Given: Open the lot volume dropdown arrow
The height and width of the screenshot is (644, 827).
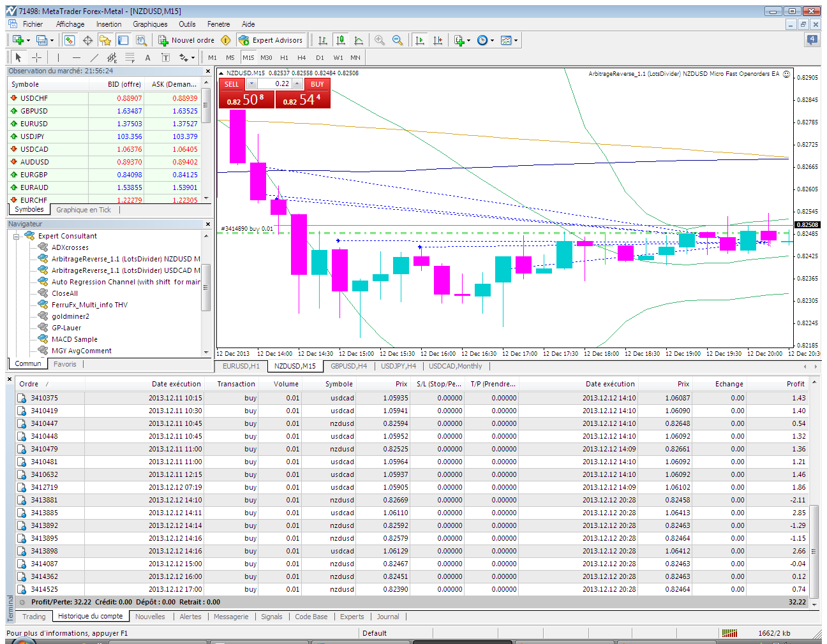Looking at the screenshot, I should point(251,84).
